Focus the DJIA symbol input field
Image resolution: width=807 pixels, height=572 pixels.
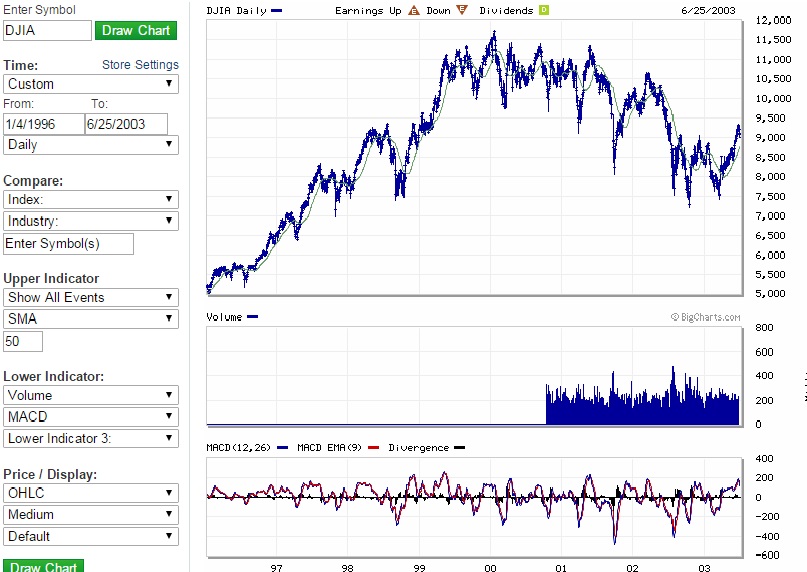click(47, 30)
